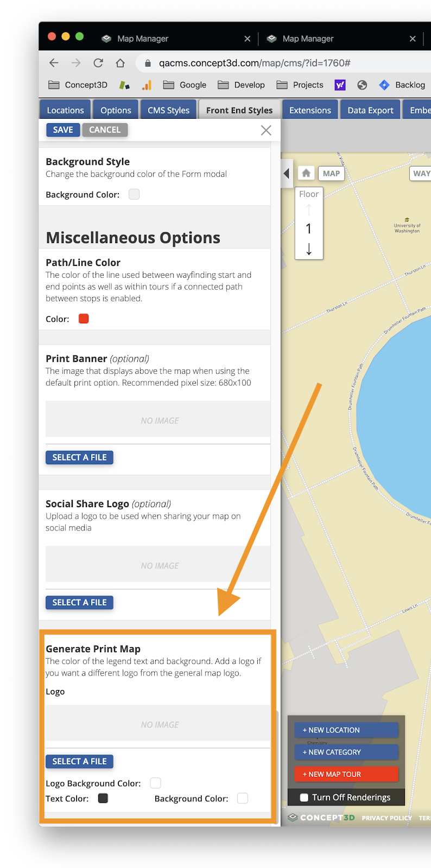Open the Yahoo bookmark icon
431x868 pixels.
(x=340, y=85)
